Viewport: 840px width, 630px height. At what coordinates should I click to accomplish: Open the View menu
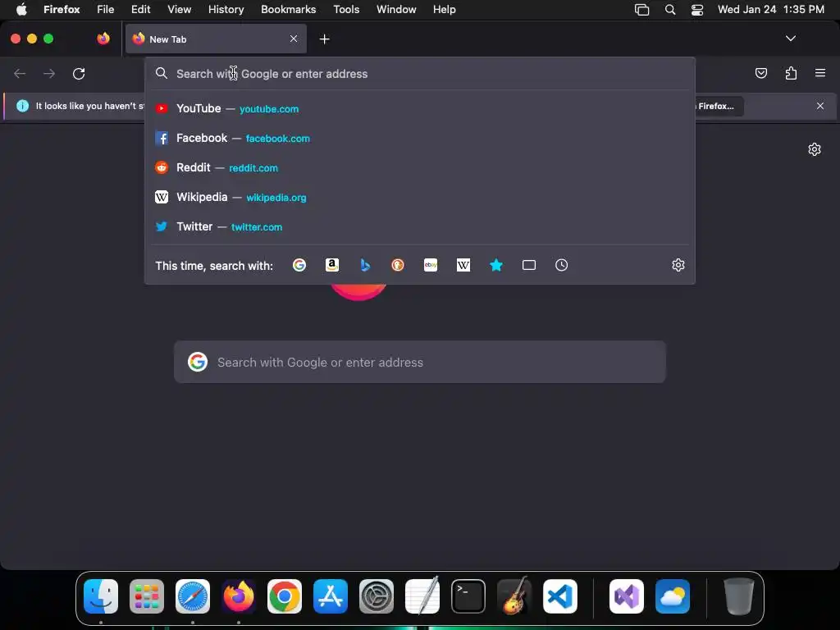(x=179, y=10)
